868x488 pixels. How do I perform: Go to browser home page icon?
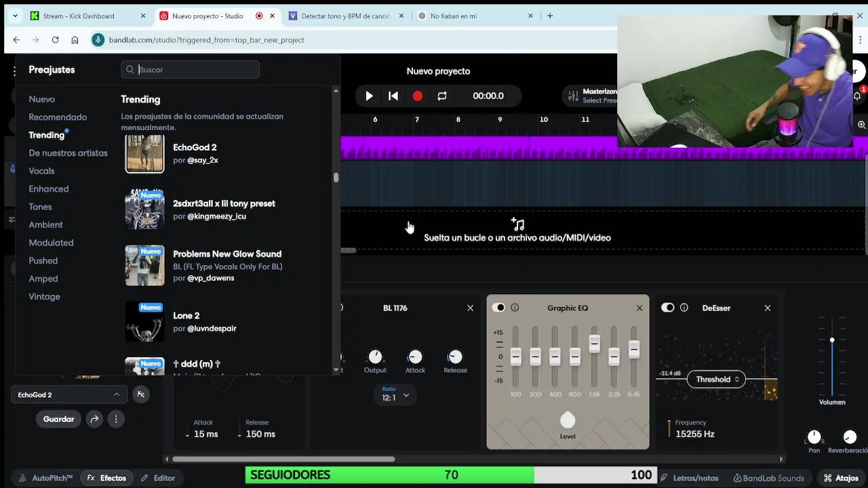coord(75,40)
